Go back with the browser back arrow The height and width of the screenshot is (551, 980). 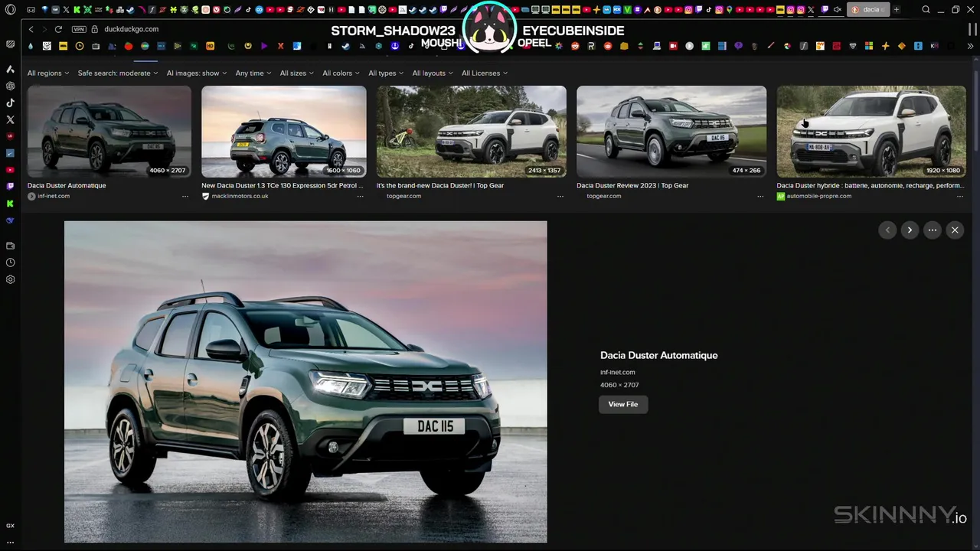point(31,29)
